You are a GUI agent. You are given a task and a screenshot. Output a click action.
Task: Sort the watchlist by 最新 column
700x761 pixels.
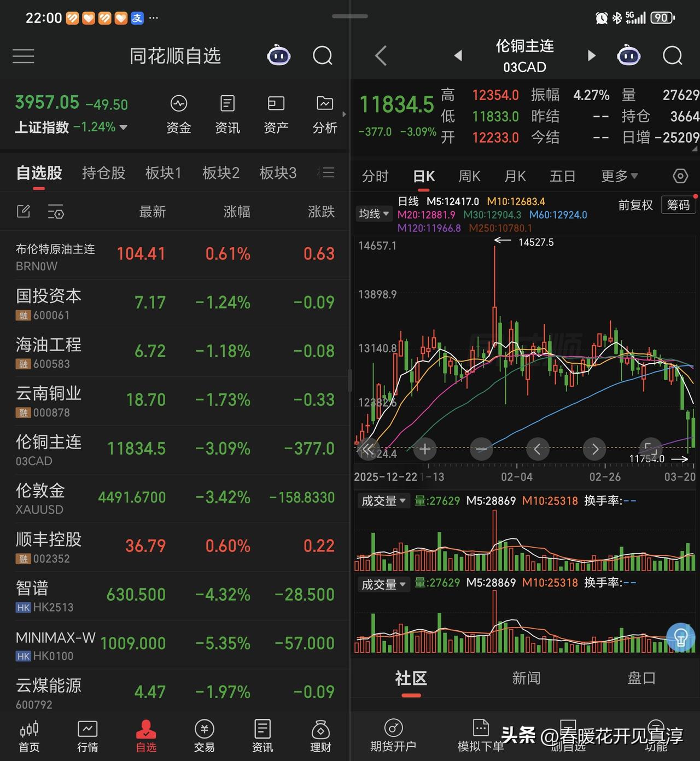point(152,212)
